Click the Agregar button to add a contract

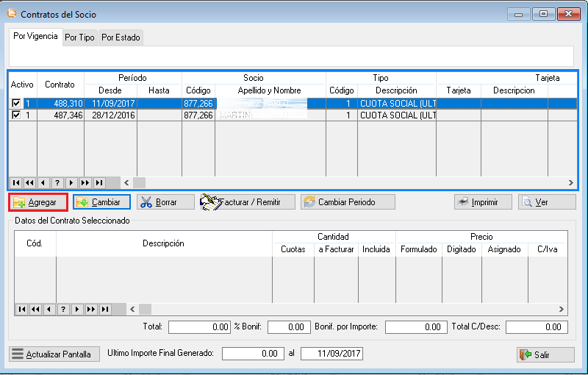click(38, 202)
